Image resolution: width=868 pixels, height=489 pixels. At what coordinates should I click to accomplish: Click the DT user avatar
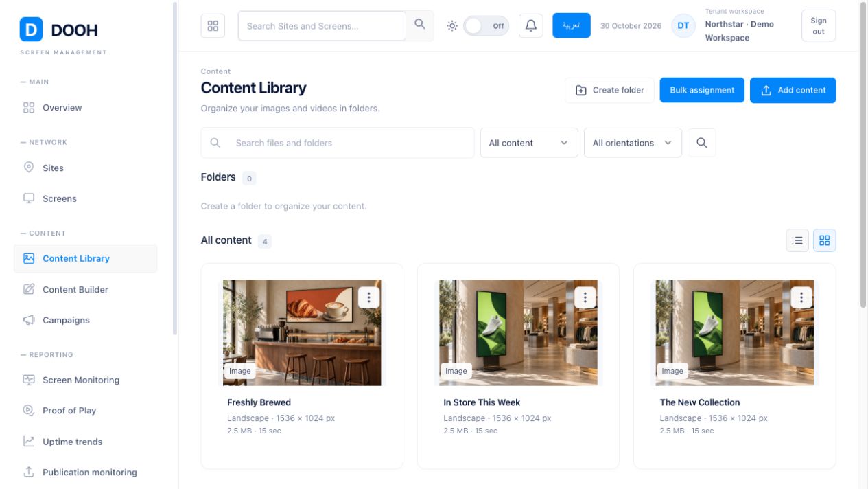pyautogui.click(x=683, y=26)
